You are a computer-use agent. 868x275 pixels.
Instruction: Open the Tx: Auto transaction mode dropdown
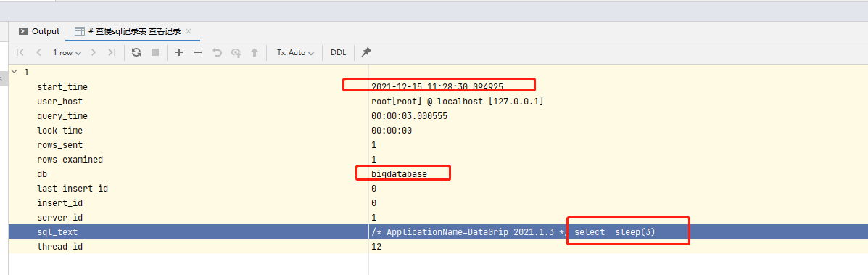pos(296,53)
